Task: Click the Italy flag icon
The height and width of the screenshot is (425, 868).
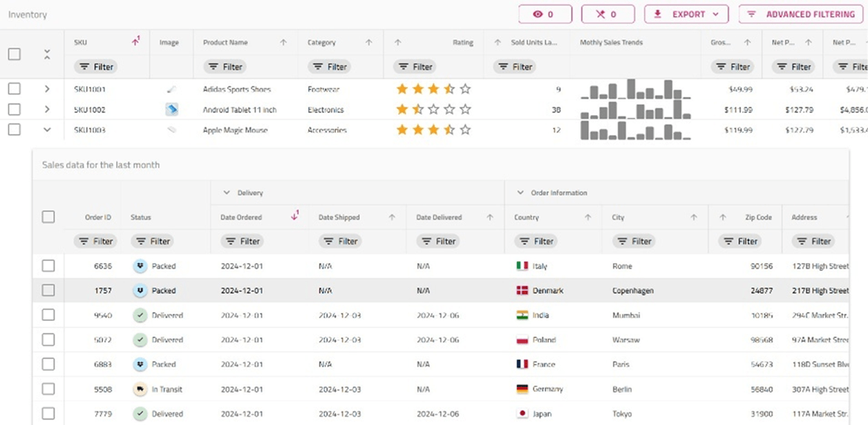Action: tap(522, 266)
